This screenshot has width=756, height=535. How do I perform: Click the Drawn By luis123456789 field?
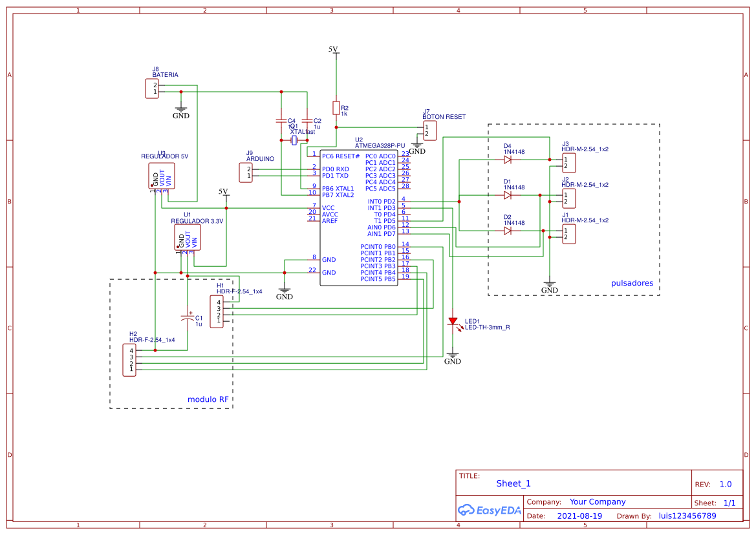click(x=687, y=516)
